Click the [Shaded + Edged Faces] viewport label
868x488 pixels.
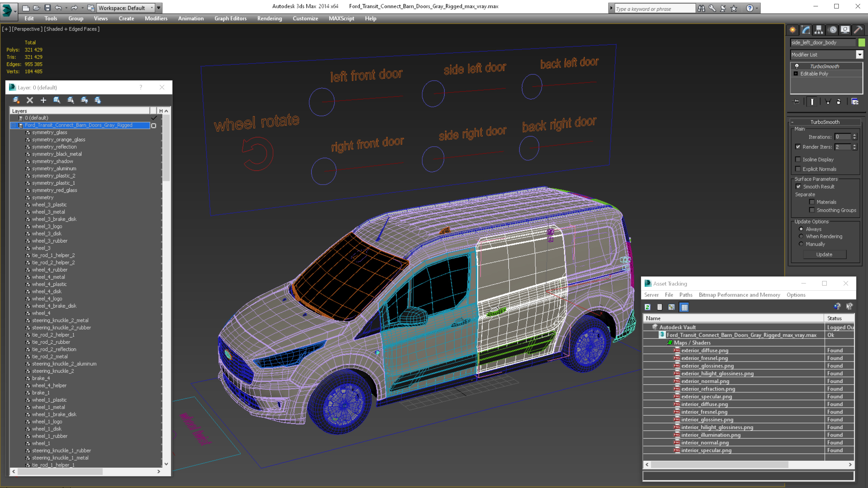72,29
